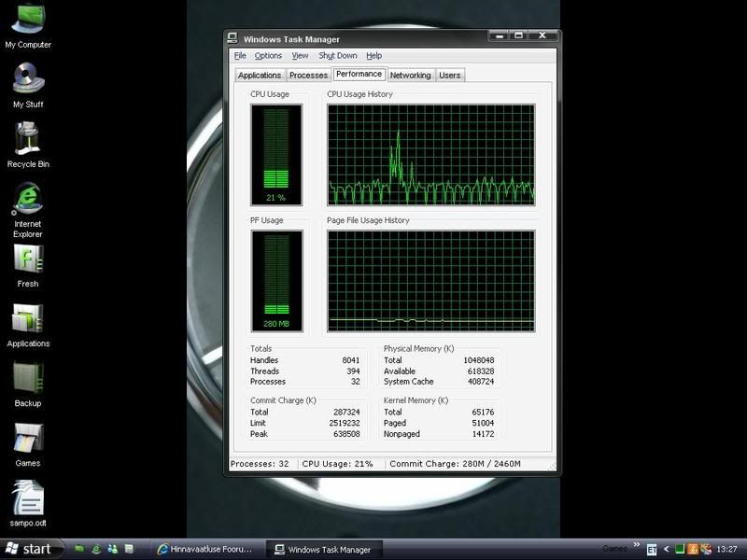Launch Internet Explorer from the quick launch bar
Viewport: 747px width, 560px height.
[x=96, y=549]
